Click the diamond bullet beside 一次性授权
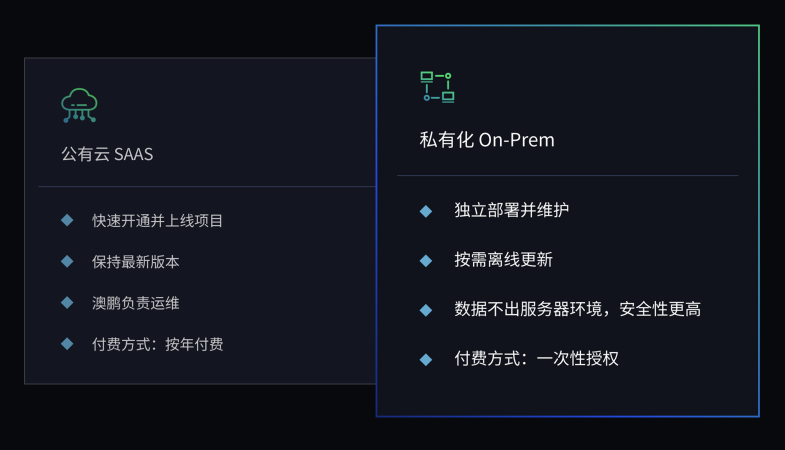This screenshot has height=450, width=785. [426, 359]
